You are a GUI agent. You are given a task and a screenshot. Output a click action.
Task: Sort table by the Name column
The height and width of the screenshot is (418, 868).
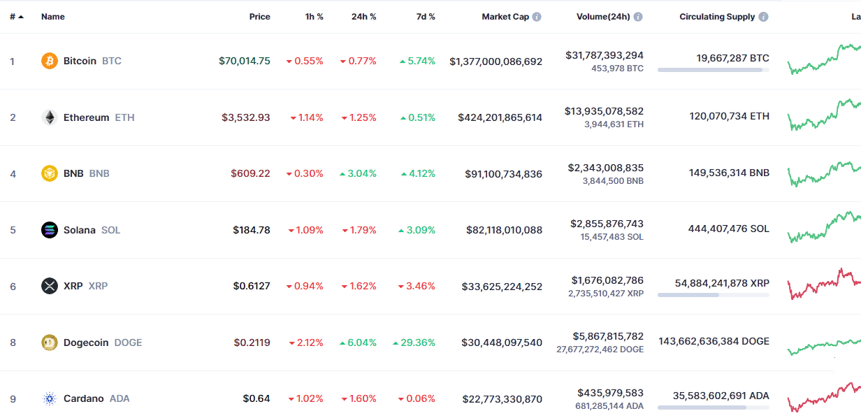53,17
